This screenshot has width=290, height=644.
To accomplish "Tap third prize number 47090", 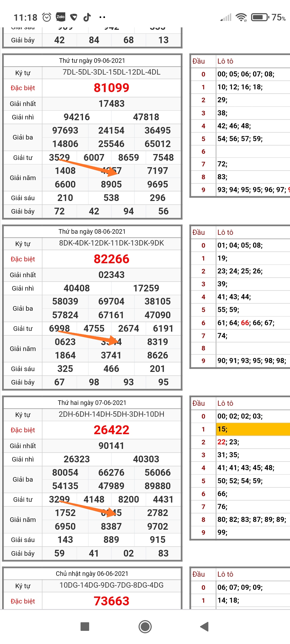I will (158, 315).
